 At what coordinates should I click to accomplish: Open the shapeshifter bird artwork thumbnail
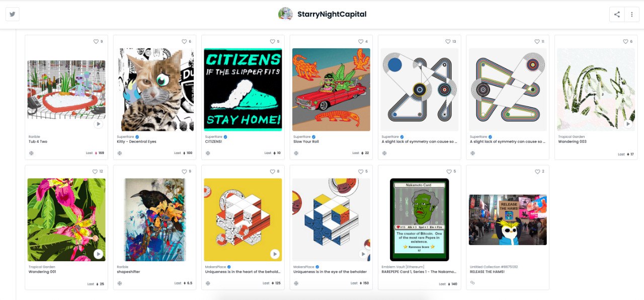tap(154, 220)
